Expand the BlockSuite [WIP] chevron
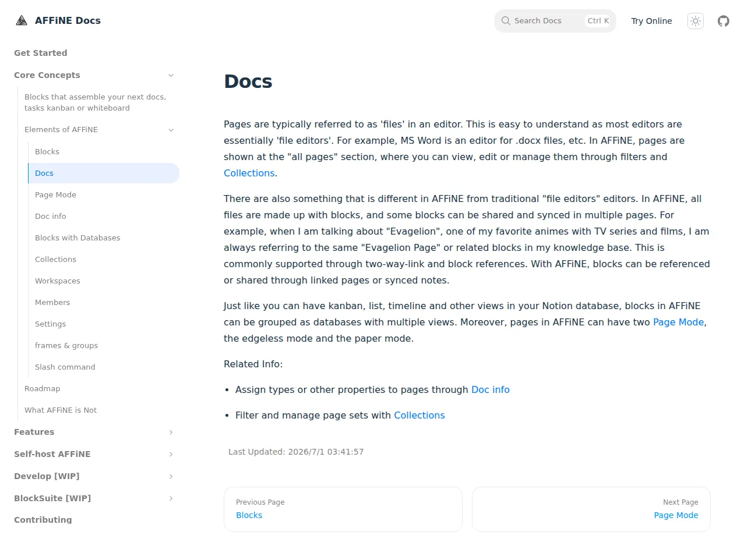 coord(171,498)
